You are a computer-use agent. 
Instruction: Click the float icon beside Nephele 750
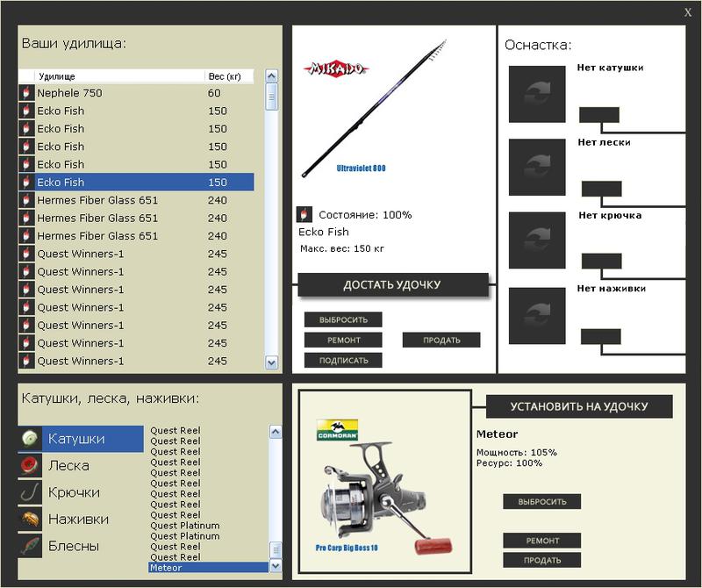[x=26, y=93]
